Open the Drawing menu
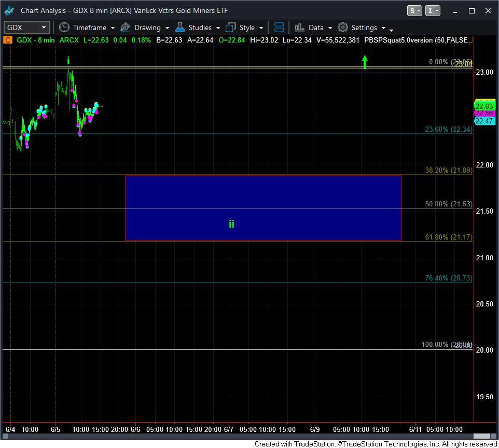This screenshot has height=448, width=499. point(147,27)
